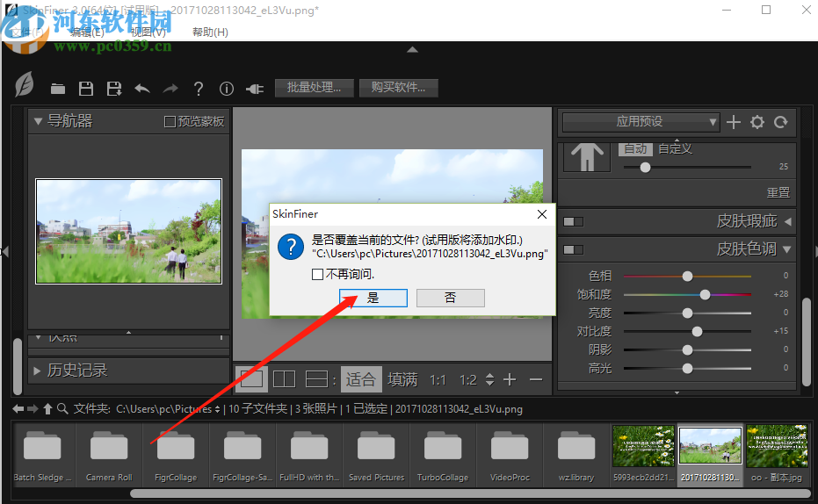Expand the 皮肤瑕疵 section arrow

[x=788, y=221]
